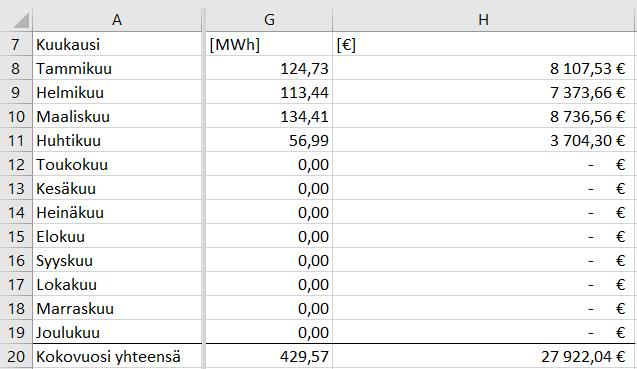Click the 113,44 MWh value
637x369 pixels.
(269, 92)
